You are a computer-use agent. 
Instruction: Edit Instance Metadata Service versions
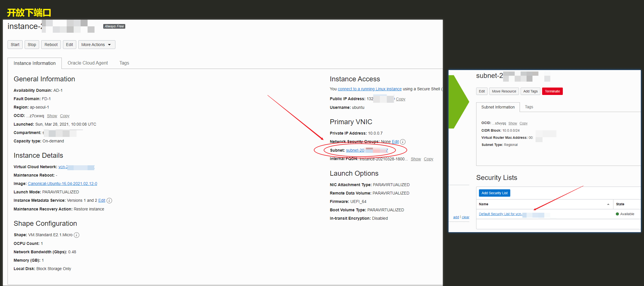[x=102, y=201]
